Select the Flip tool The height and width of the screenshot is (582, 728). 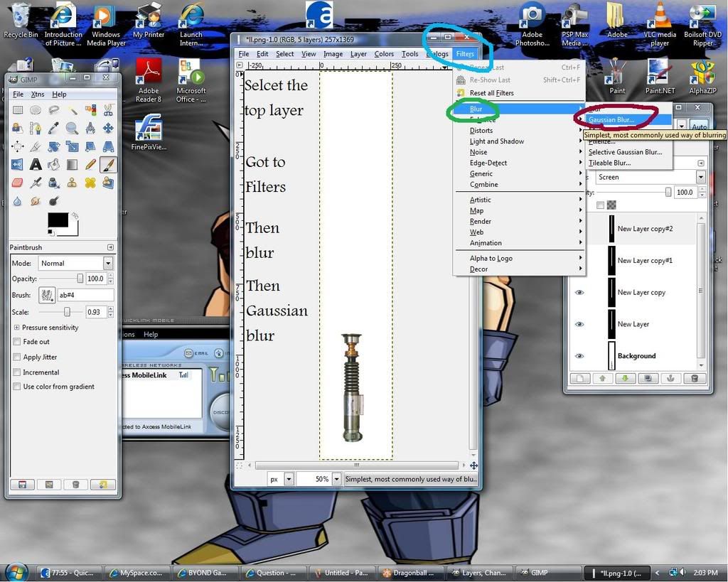coord(18,165)
